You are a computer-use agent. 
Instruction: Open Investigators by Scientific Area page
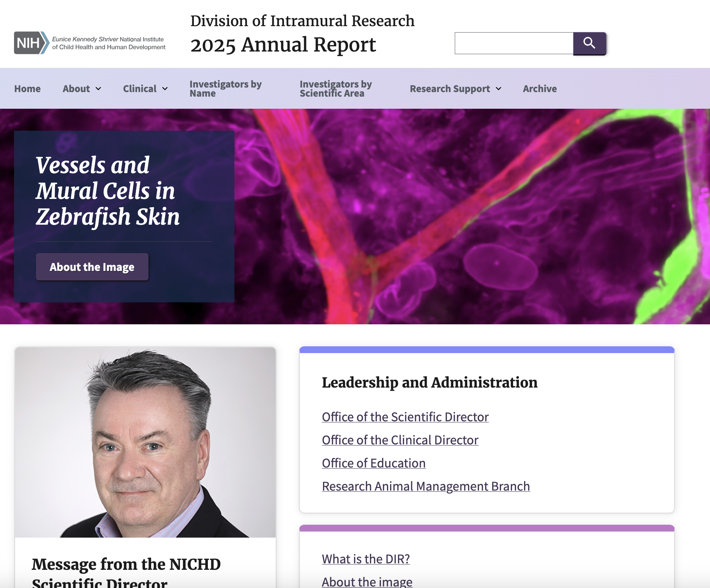[x=336, y=89]
